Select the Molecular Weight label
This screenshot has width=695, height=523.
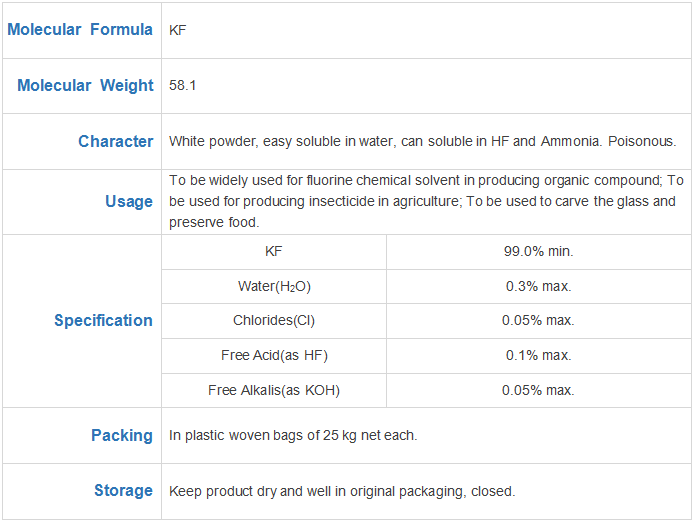pos(85,86)
